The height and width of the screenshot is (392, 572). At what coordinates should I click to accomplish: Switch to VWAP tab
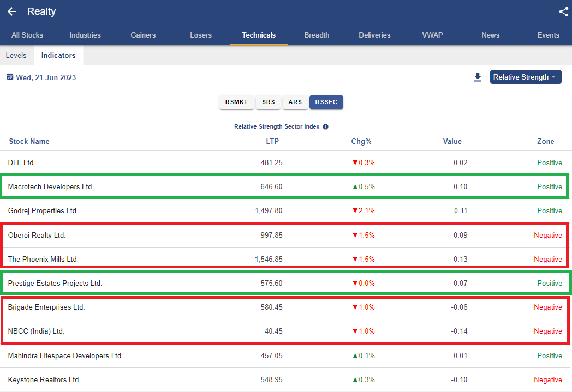[x=432, y=35]
